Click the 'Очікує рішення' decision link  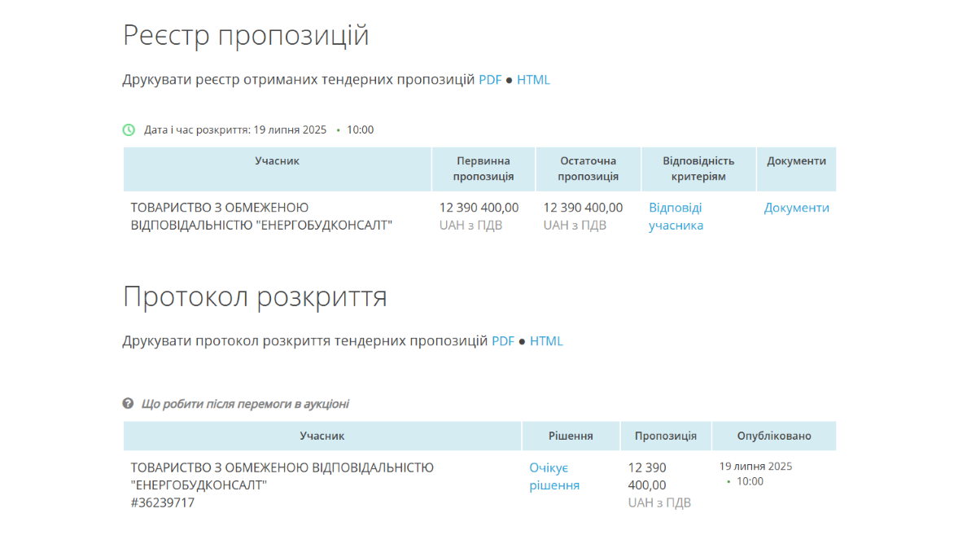tap(554, 476)
